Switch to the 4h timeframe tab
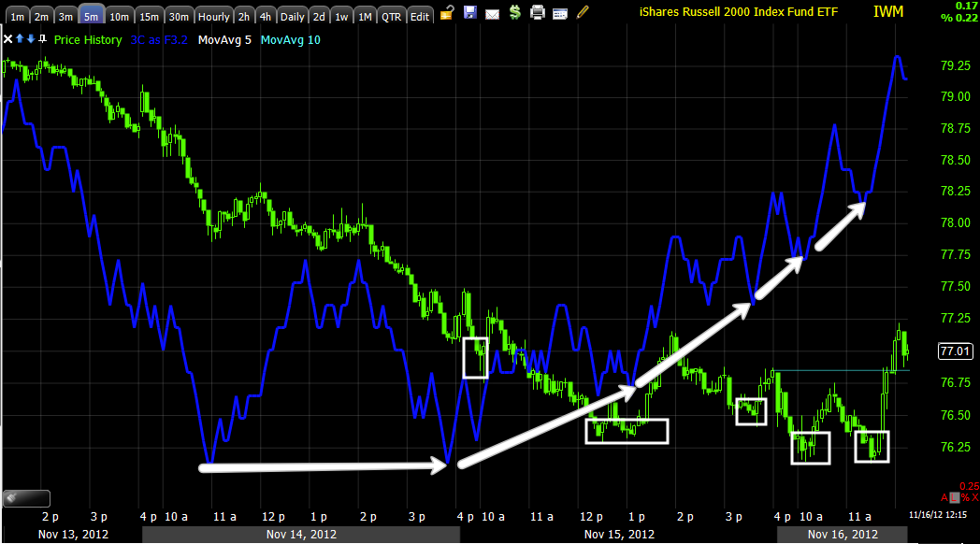The image size is (980, 544). pos(265,16)
